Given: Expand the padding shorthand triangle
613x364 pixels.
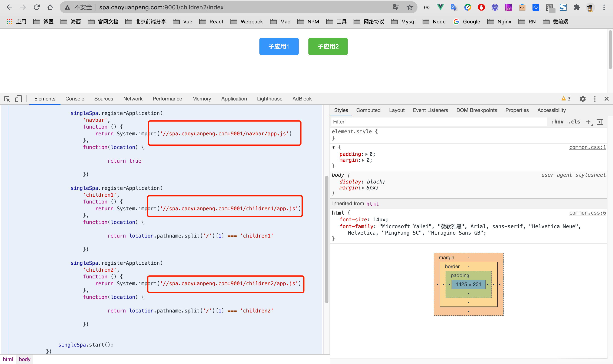Looking at the screenshot, I should 366,154.
